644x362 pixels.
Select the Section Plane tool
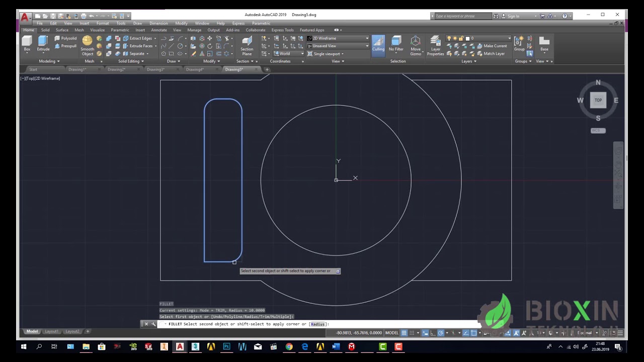247,45
